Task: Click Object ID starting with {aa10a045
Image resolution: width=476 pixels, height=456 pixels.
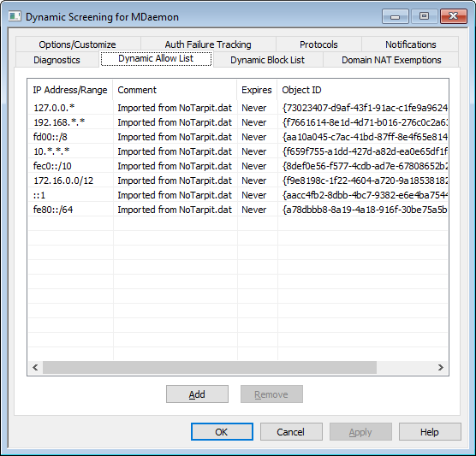Action: point(365,137)
